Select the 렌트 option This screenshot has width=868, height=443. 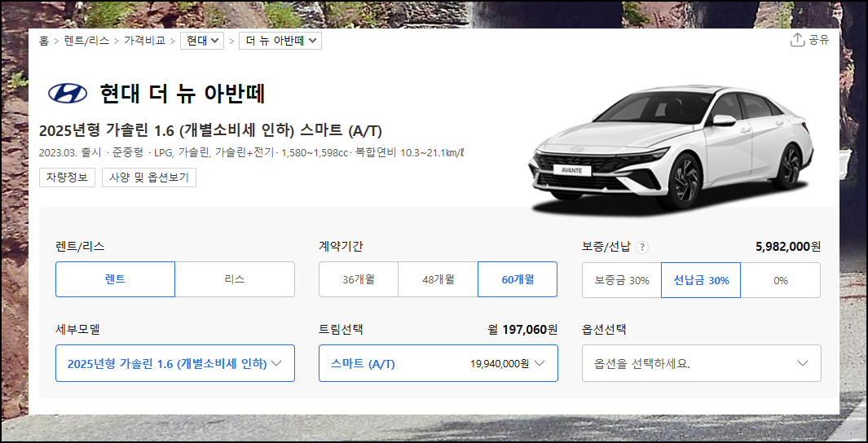115,279
